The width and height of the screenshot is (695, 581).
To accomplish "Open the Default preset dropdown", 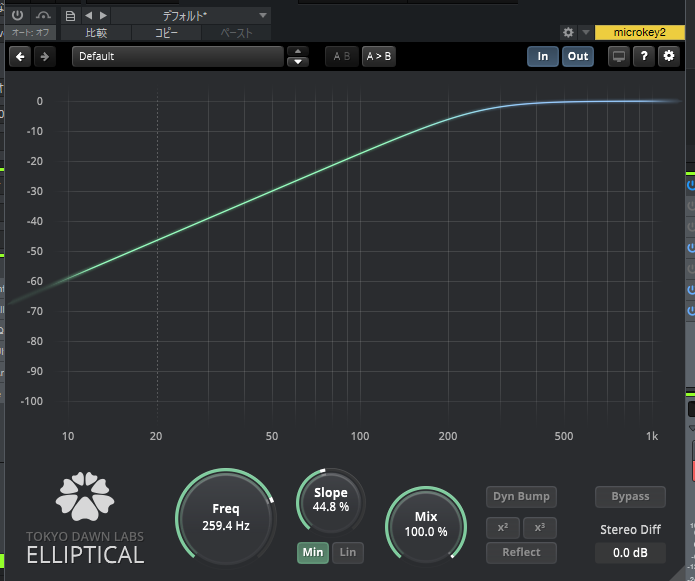I will point(178,57).
